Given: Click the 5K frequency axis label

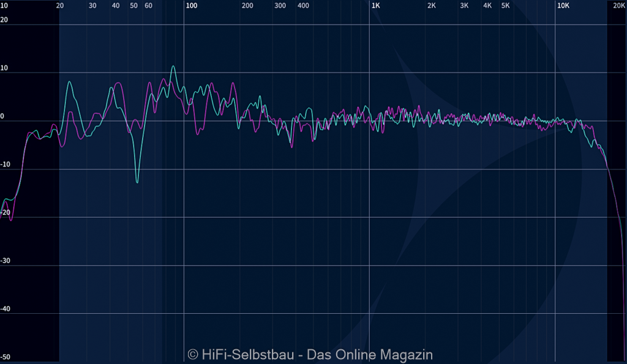Looking at the screenshot, I should [505, 6].
